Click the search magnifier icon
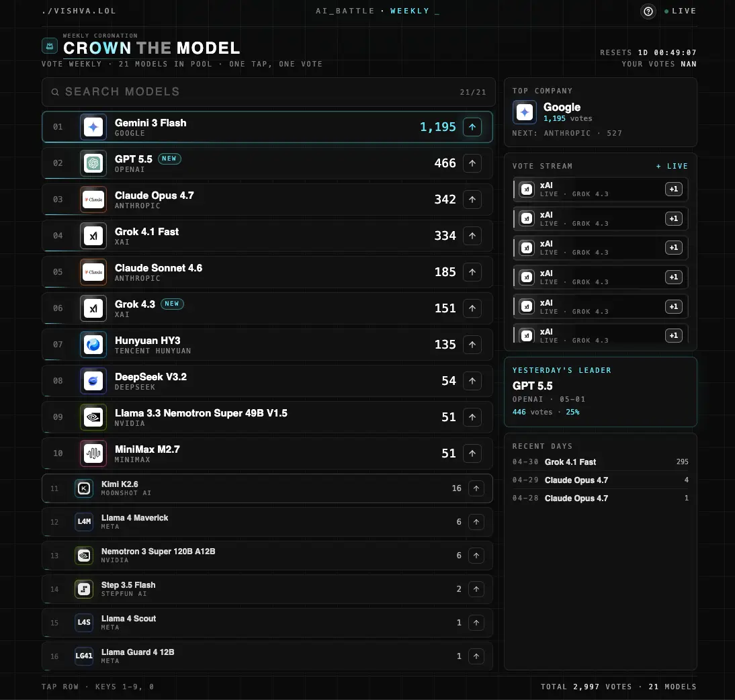 point(55,92)
